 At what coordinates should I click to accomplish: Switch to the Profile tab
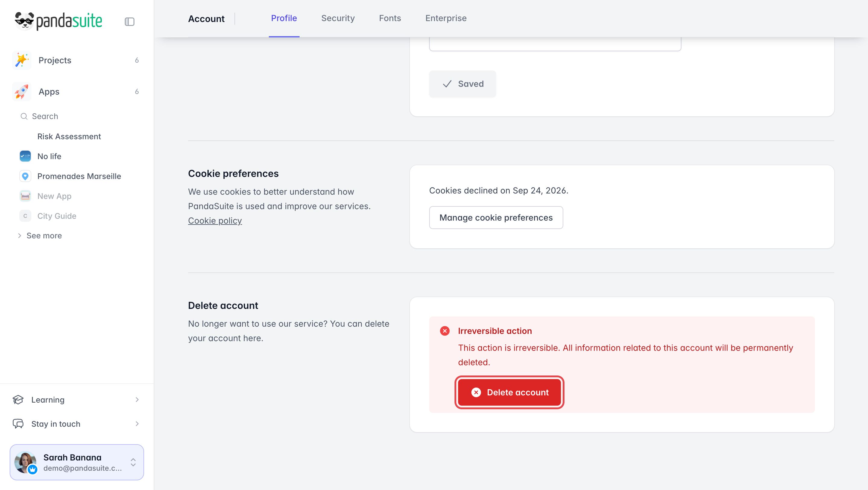coord(284,18)
